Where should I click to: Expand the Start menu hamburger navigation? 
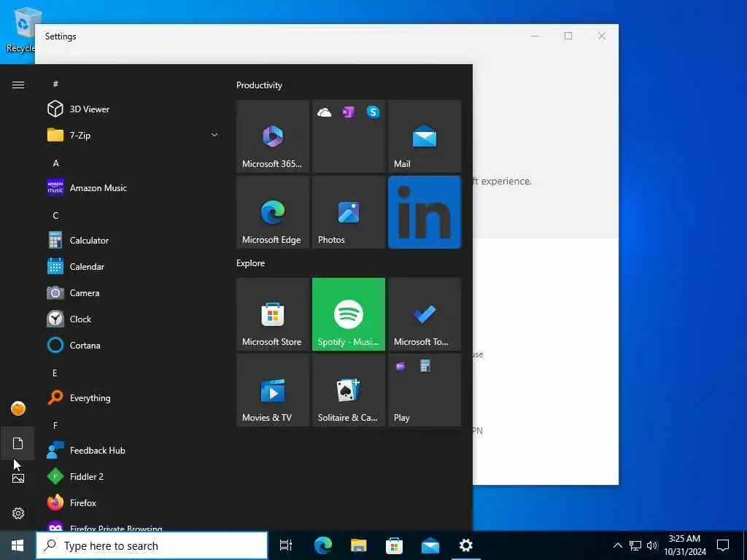pyautogui.click(x=18, y=85)
